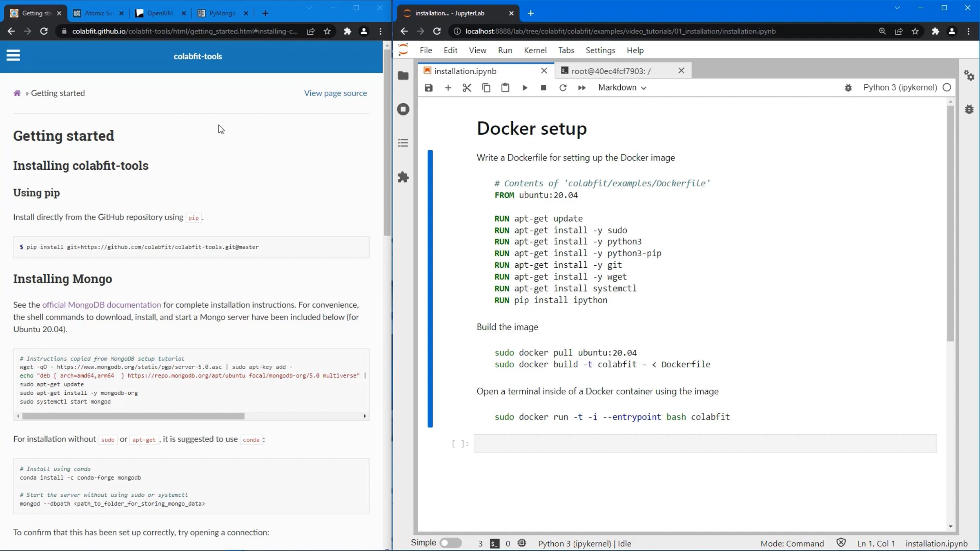Share the colabfit docs page icon
The image size is (980, 551).
point(311,31)
